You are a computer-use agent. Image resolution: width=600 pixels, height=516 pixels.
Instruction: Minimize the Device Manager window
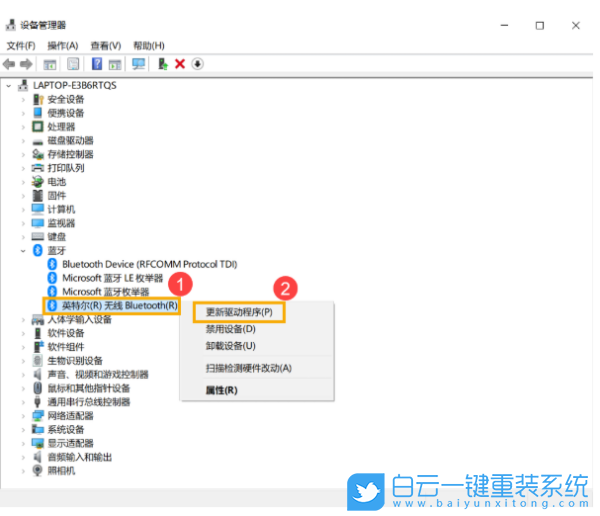(504, 25)
